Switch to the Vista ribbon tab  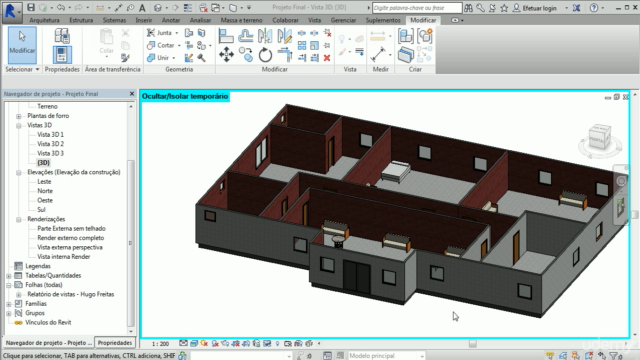(314, 20)
